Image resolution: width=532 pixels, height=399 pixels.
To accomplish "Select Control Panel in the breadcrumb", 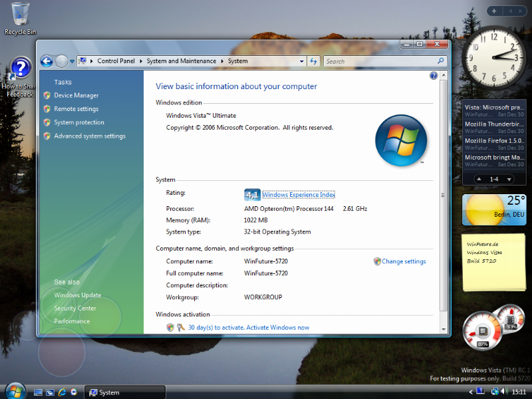I will (116, 61).
